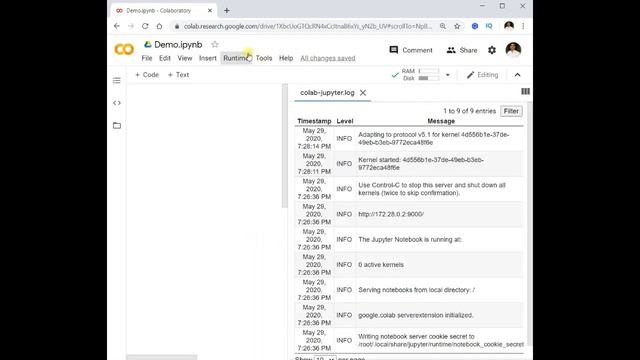Bookmark this page with the star
This screenshot has width=640, height=360.
(x=457, y=26)
